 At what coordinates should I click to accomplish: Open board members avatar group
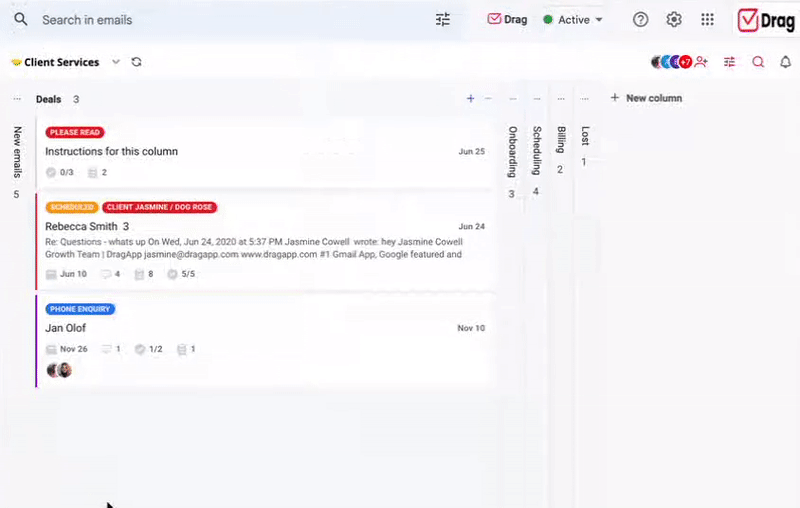click(x=671, y=62)
